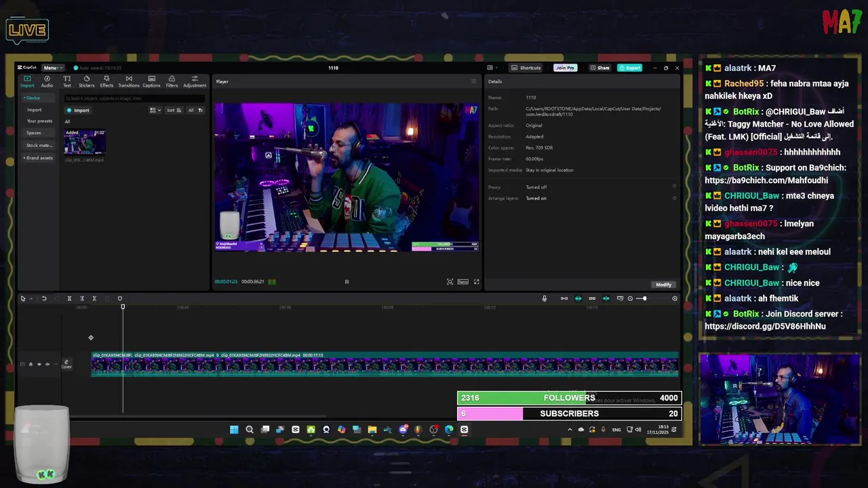Click the player fullscreen icon

point(476,282)
